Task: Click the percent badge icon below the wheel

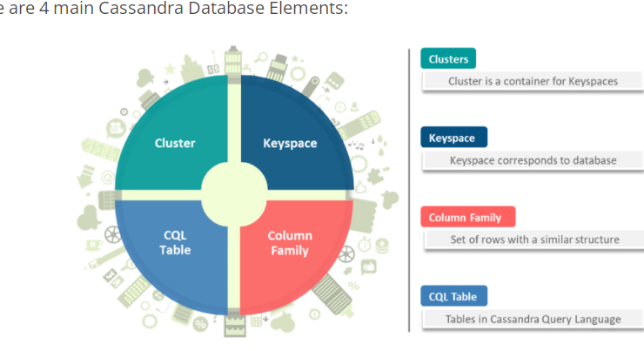Action: pos(200,324)
